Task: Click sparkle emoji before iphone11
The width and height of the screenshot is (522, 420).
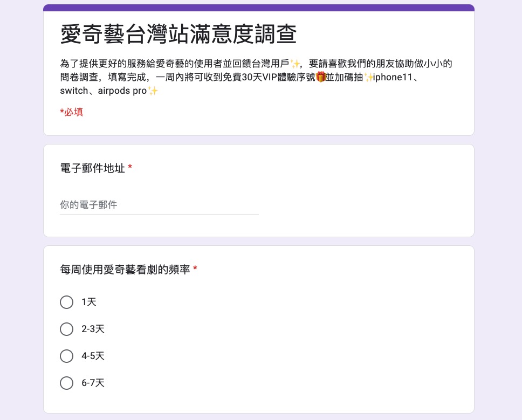Action: point(369,77)
